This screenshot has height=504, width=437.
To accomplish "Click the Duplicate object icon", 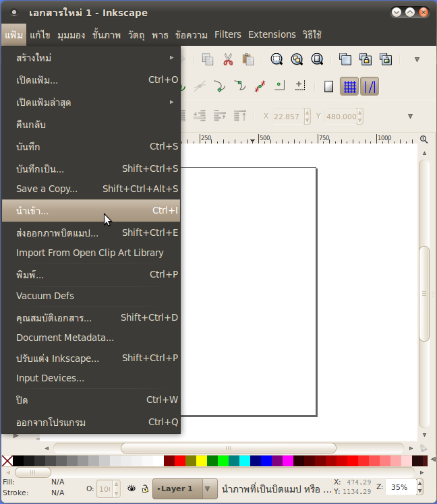I will point(345,59).
